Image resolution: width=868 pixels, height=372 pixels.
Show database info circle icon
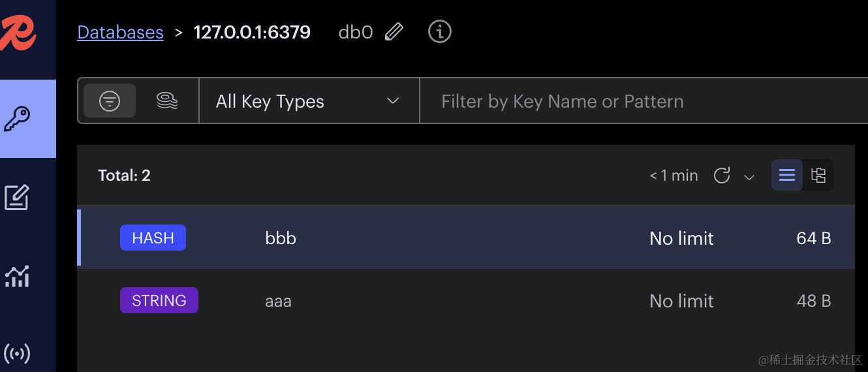(x=440, y=31)
